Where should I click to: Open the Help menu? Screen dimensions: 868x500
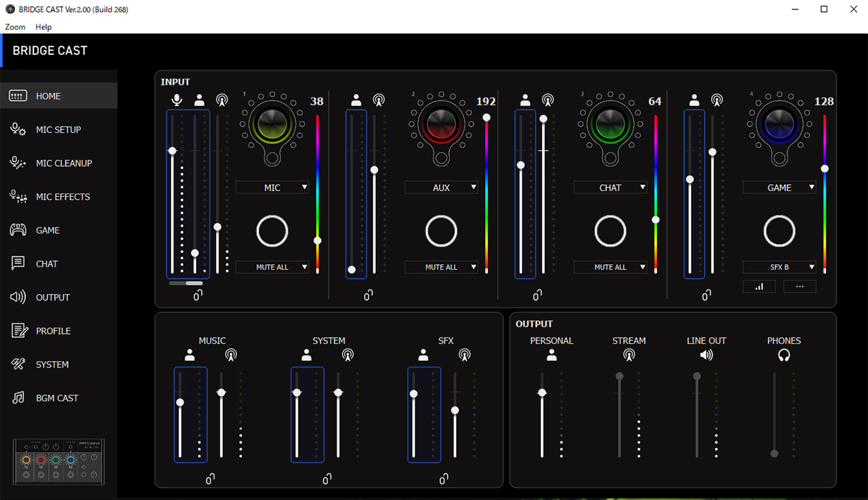point(43,27)
